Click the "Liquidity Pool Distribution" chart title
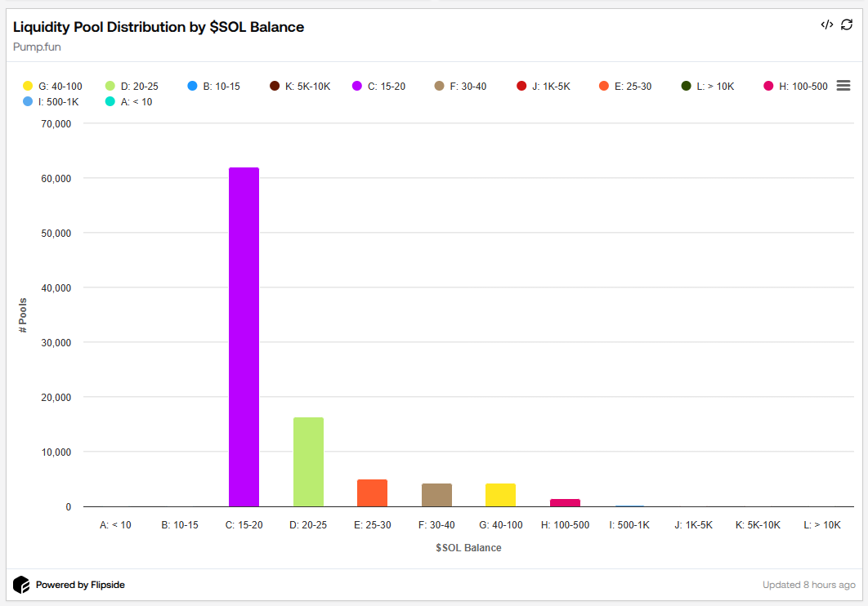868x606 pixels. point(159,27)
